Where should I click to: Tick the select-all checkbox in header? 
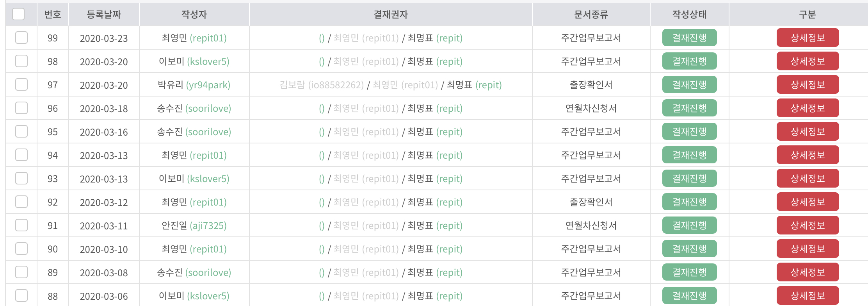point(18,14)
